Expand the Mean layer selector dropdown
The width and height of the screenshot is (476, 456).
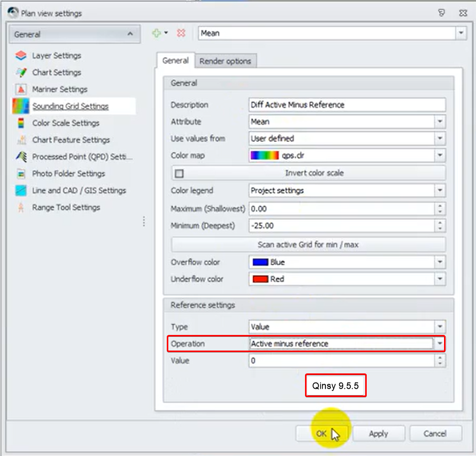click(461, 33)
